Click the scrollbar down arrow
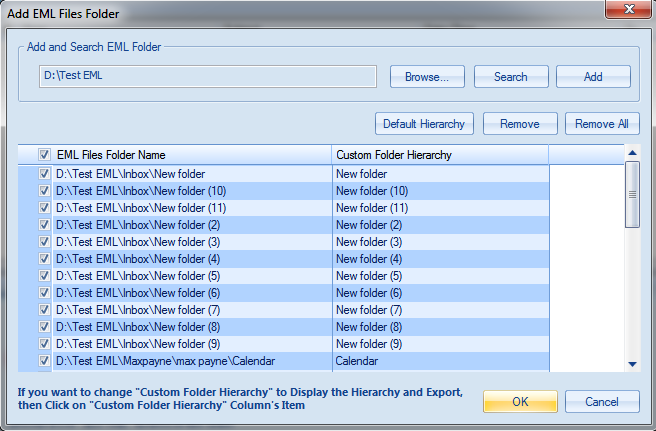This screenshot has width=656, height=431. click(633, 364)
